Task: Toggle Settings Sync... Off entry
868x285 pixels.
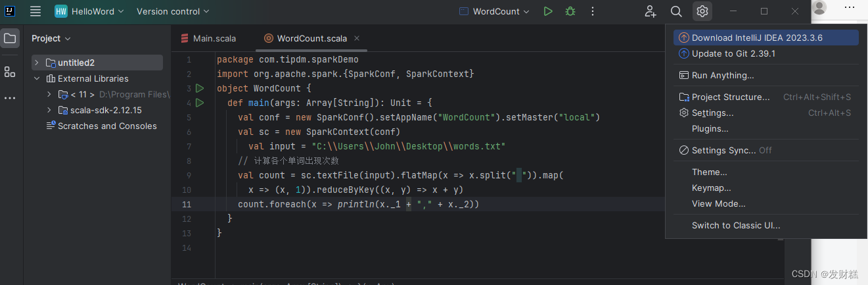Action: [x=766, y=150]
